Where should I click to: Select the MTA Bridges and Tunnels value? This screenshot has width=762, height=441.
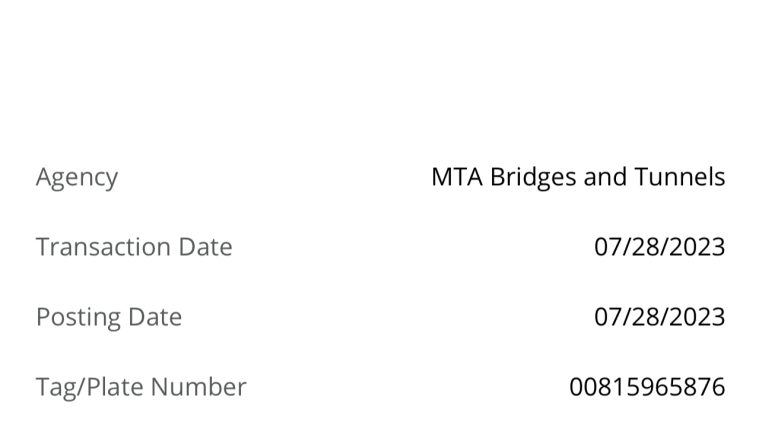point(578,177)
